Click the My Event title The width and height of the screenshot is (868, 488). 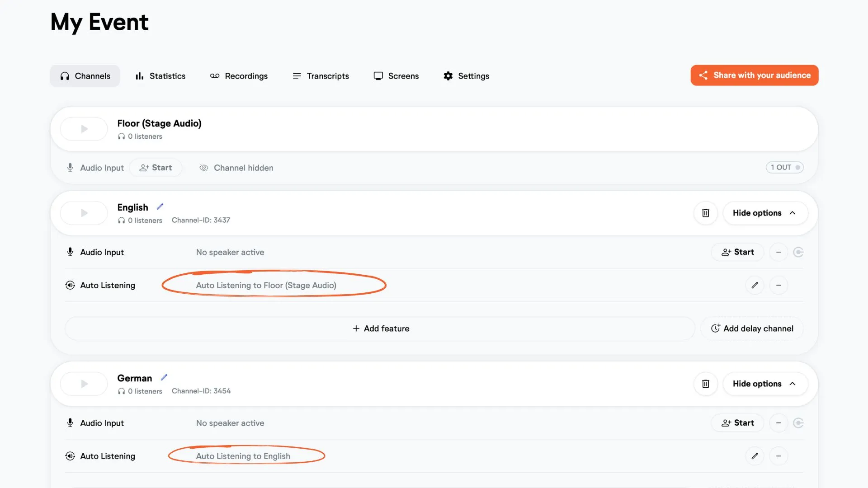click(x=99, y=22)
